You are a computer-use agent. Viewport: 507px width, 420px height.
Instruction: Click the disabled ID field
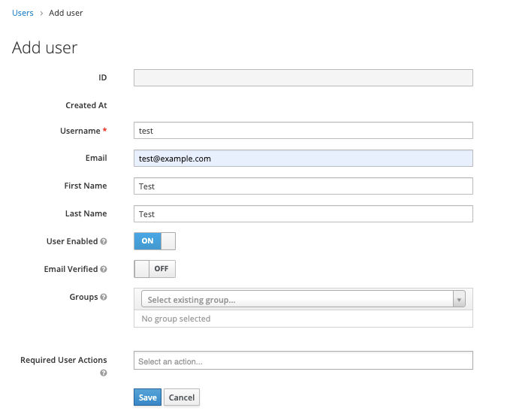click(x=303, y=78)
